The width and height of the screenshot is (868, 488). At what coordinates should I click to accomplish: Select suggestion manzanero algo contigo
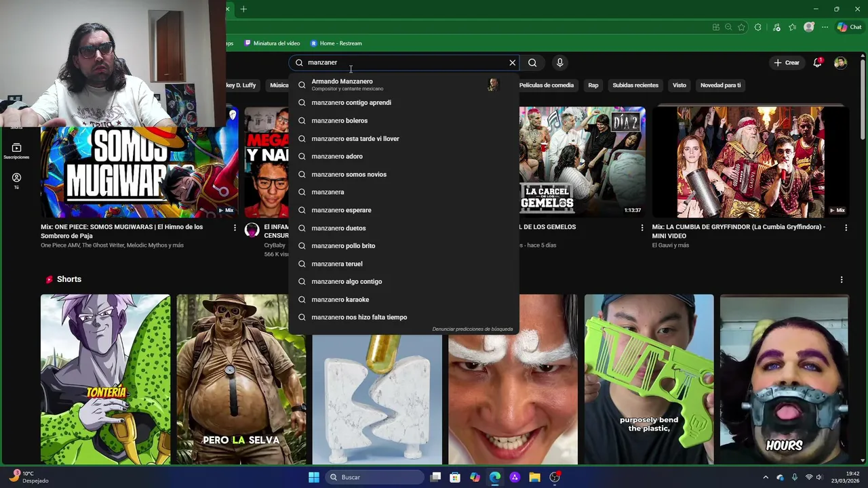[x=404, y=281]
